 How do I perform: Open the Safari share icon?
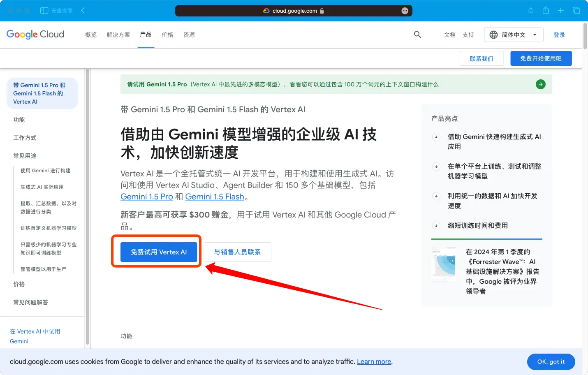coord(546,10)
